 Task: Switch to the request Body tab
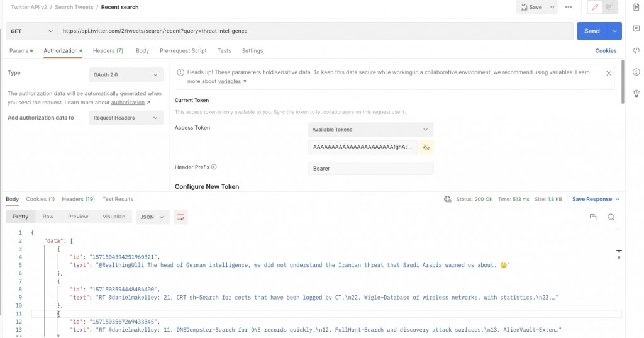142,51
